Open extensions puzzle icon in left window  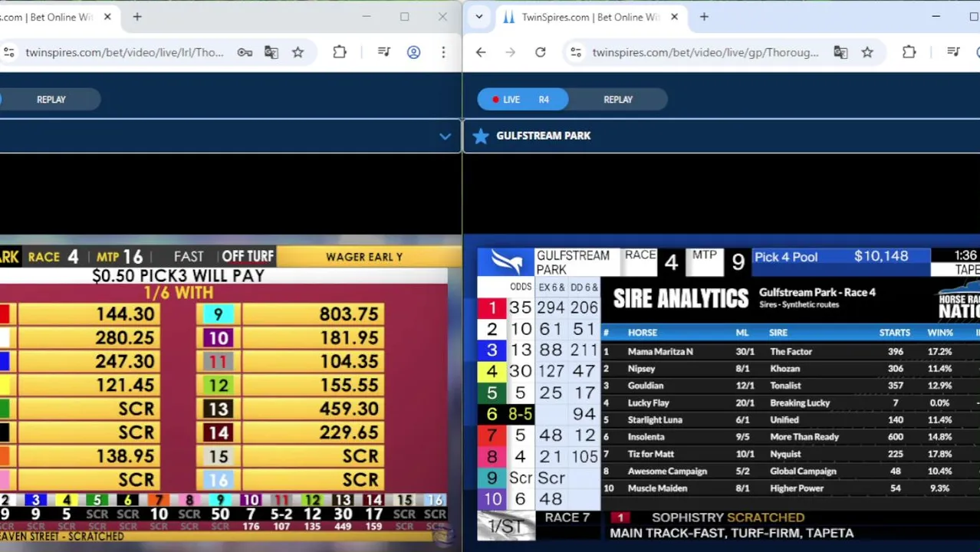(340, 52)
